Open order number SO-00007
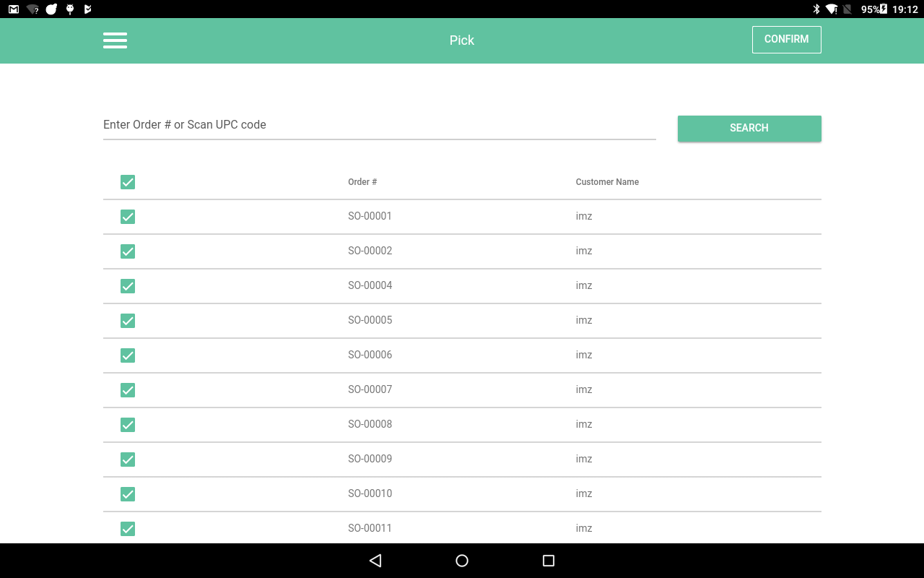 coord(370,389)
